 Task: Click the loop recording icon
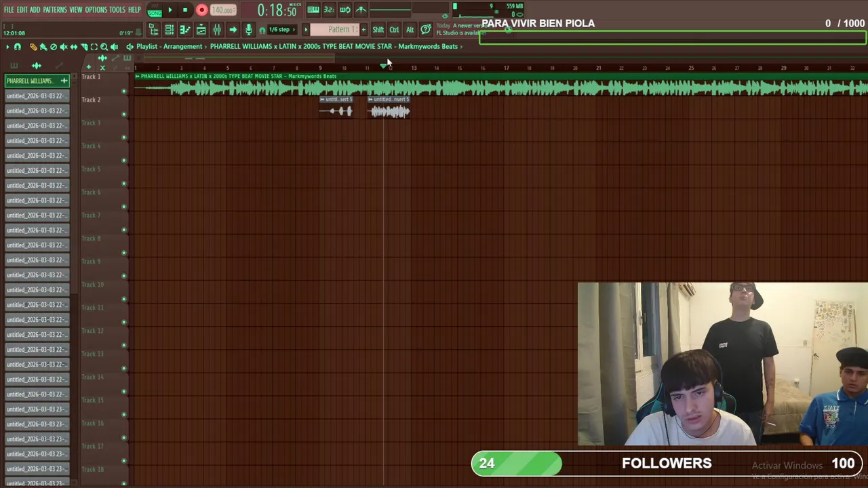click(344, 9)
